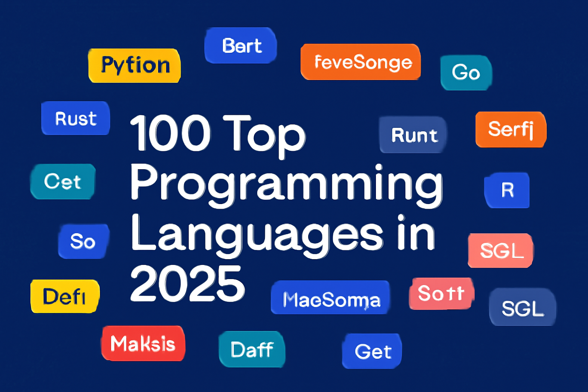This screenshot has height=392, width=588.
Task: Select the Runt badge
Action: coord(413,135)
